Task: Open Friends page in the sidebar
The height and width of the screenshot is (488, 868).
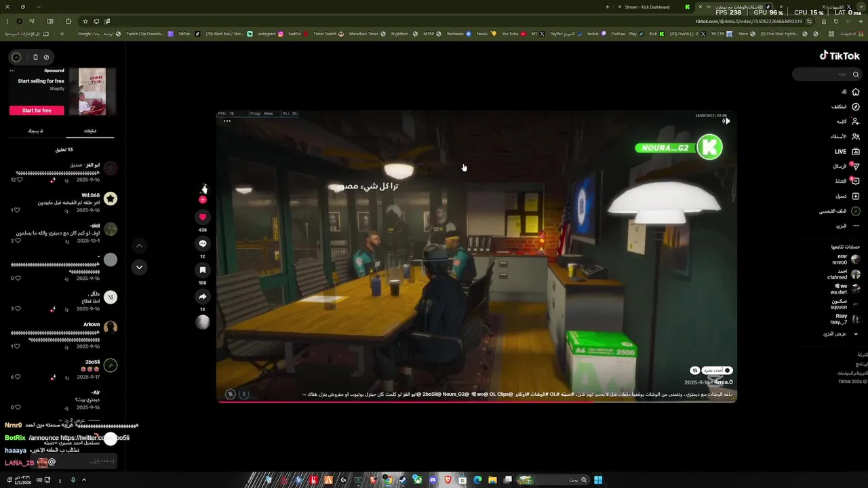Action: (846, 136)
